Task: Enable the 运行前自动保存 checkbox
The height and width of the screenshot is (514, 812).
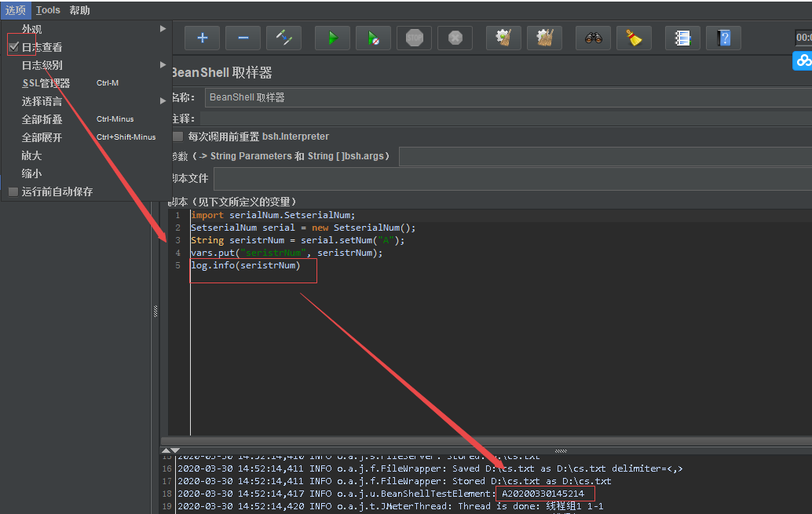Action: click(13, 191)
